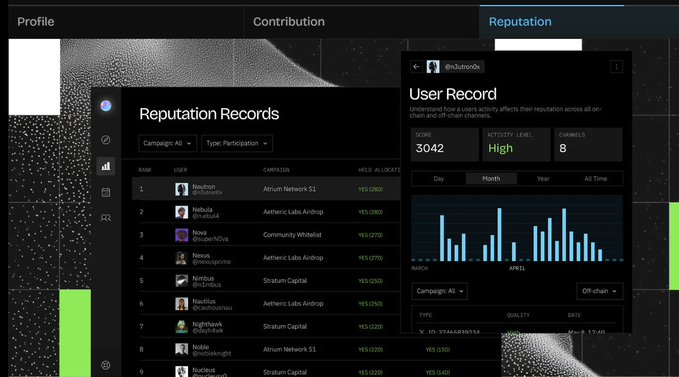Select the Nebula user name
679x377 pixels.
[x=202, y=209]
